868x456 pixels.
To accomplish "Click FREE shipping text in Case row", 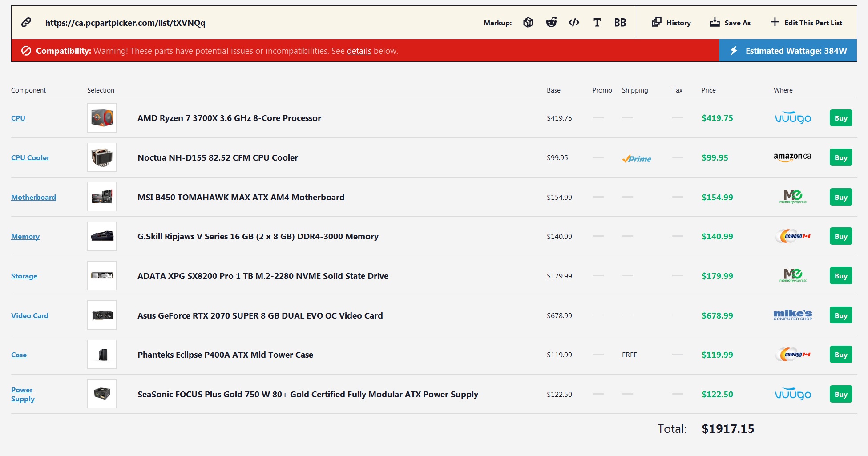I will pyautogui.click(x=630, y=355).
